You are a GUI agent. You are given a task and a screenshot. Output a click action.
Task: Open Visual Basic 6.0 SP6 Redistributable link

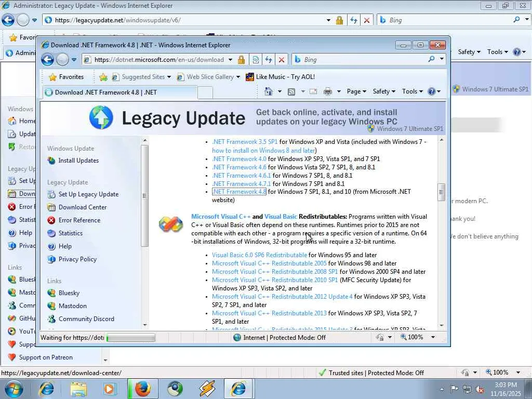260,255
